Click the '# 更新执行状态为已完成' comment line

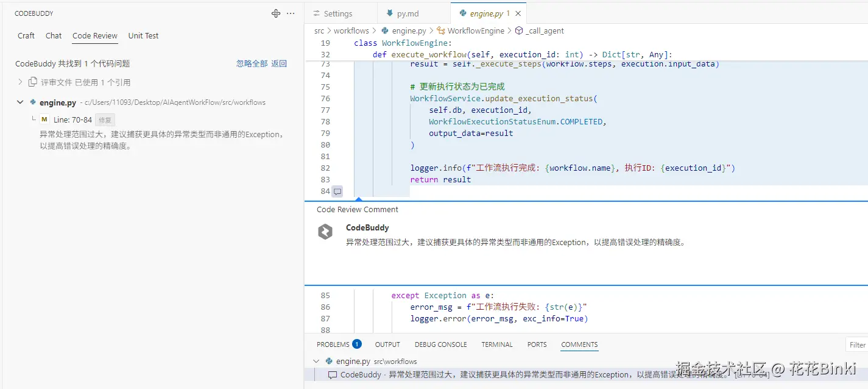[457, 87]
